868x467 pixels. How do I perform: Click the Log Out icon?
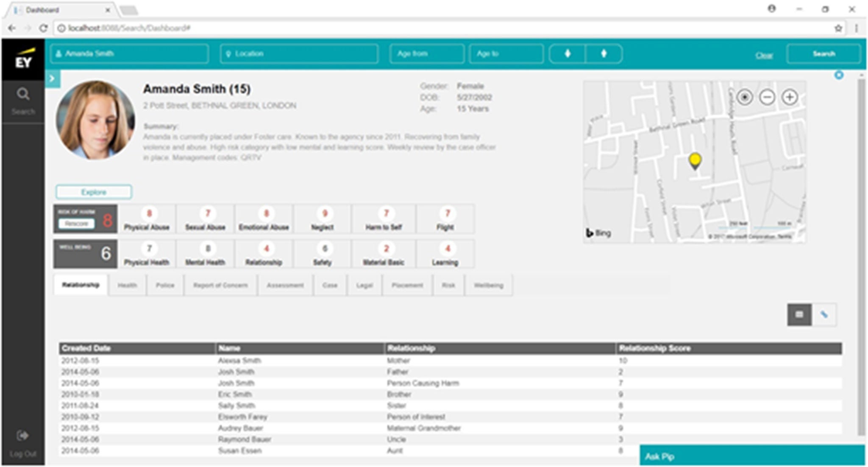(22, 436)
